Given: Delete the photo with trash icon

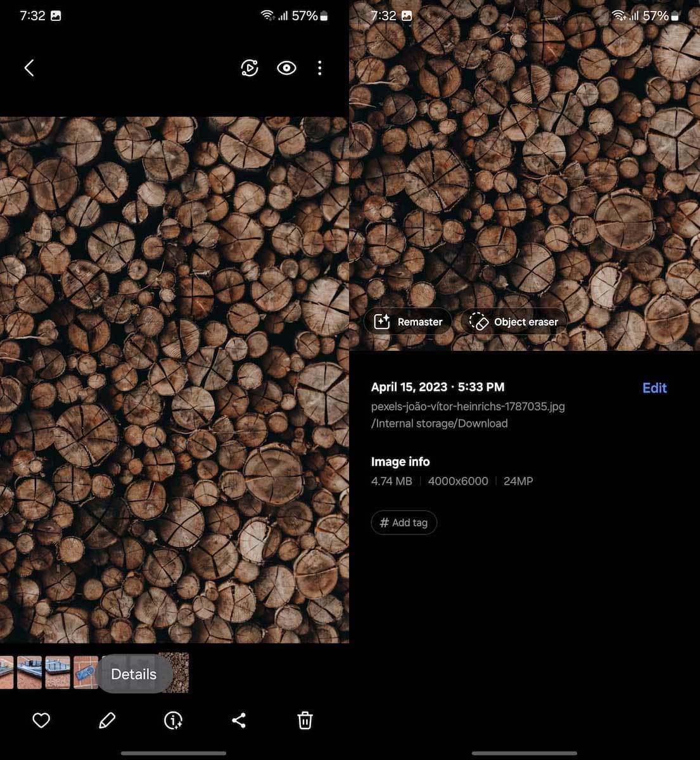Looking at the screenshot, I should pos(305,720).
